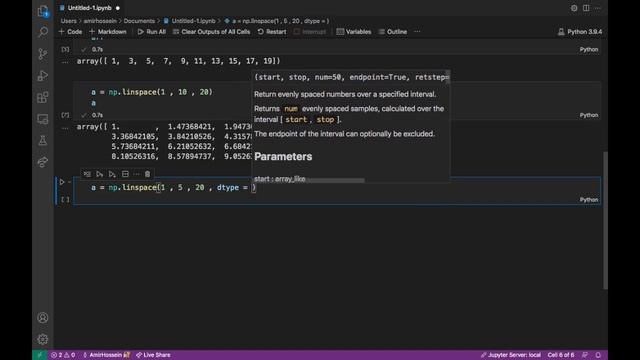Open the Explorer view in activity bar
Image resolution: width=640 pixels, height=360 pixels.
(42, 11)
